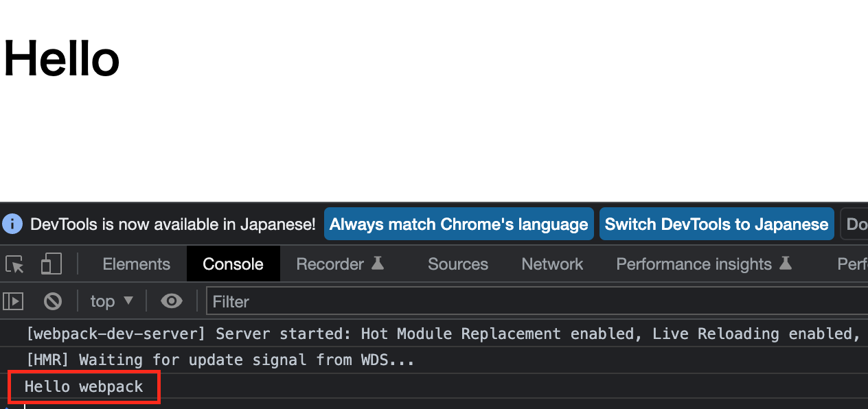Toggle the device toolbar
Image resolution: width=868 pixels, height=409 pixels.
click(51, 264)
